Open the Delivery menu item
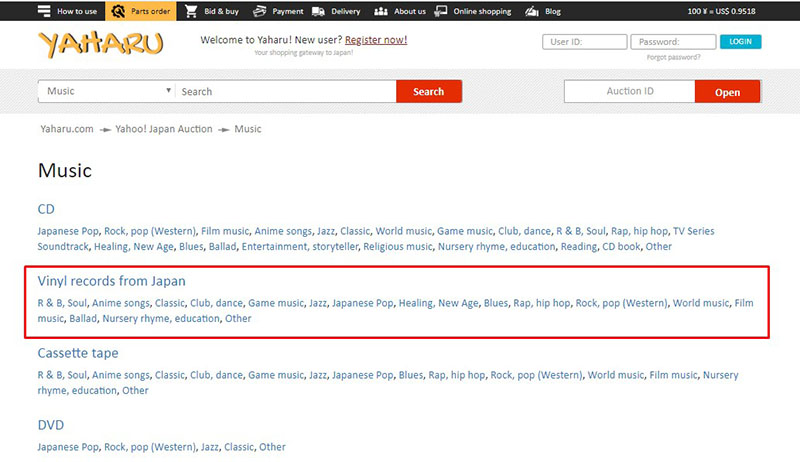This screenshot has height=462, width=800. (345, 11)
